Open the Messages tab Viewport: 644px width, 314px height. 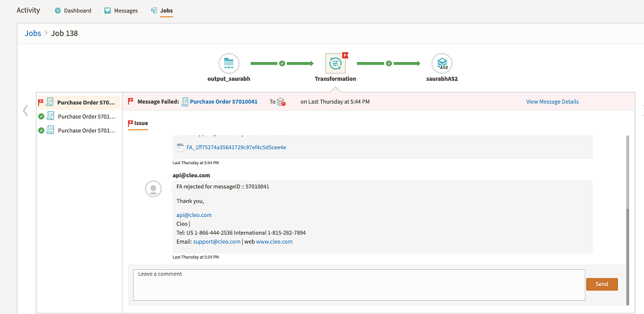click(x=120, y=11)
